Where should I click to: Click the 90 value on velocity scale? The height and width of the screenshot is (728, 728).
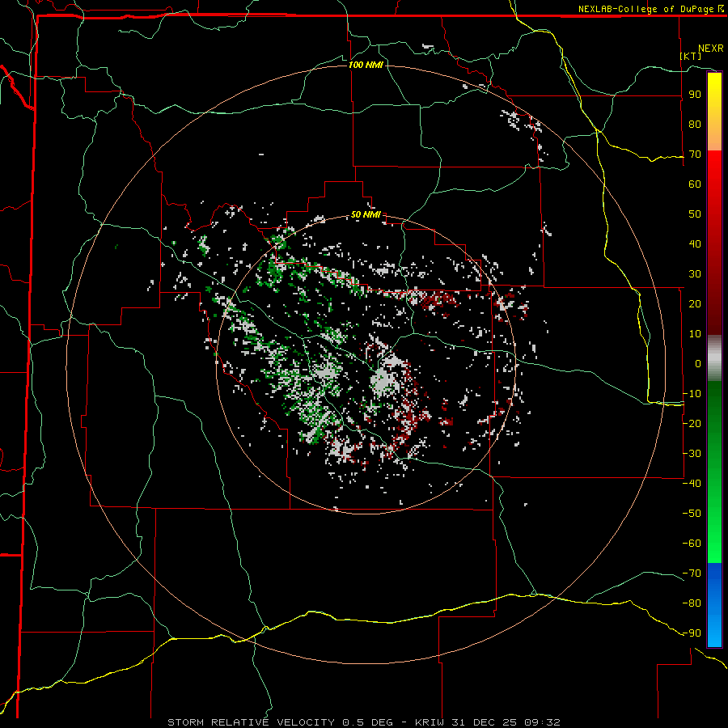[x=695, y=95]
